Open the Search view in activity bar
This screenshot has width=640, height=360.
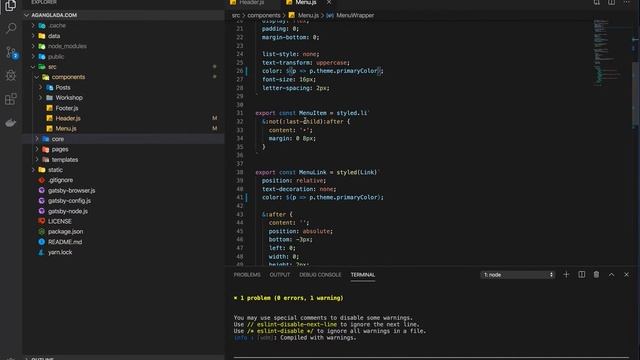coord(11,28)
